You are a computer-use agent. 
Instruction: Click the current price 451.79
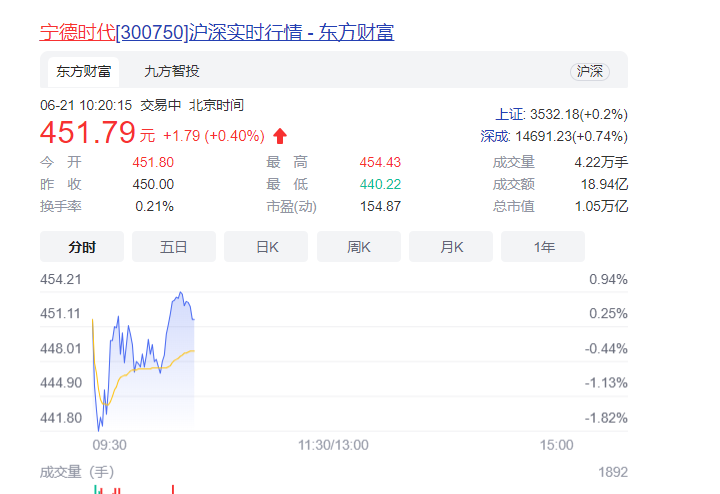pos(88,133)
